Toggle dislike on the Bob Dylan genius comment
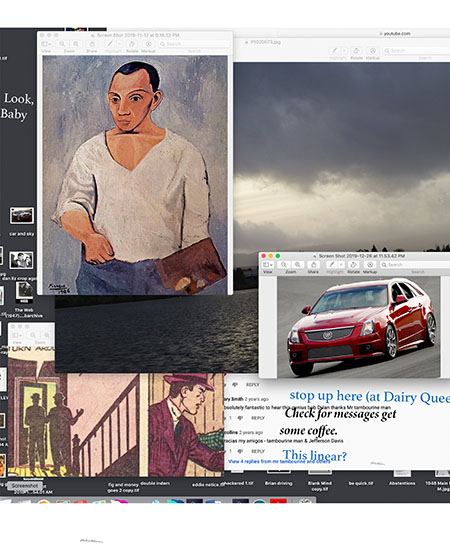Image resolution: width=450 pixels, height=558 pixels. (x=240, y=418)
